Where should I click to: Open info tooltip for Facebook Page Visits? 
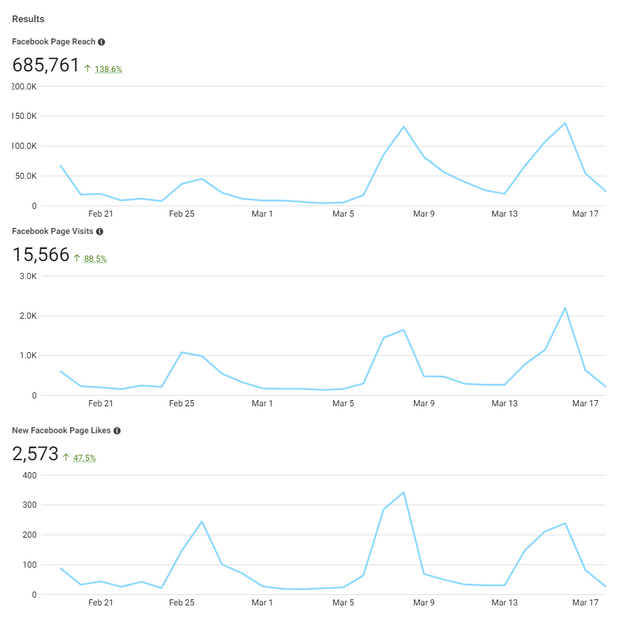coord(100,232)
